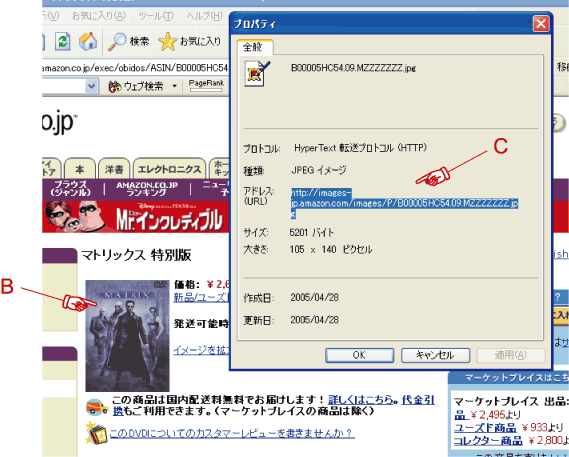Select the エレクトロニクス tab
The height and width of the screenshot is (457, 569).
coord(169,170)
